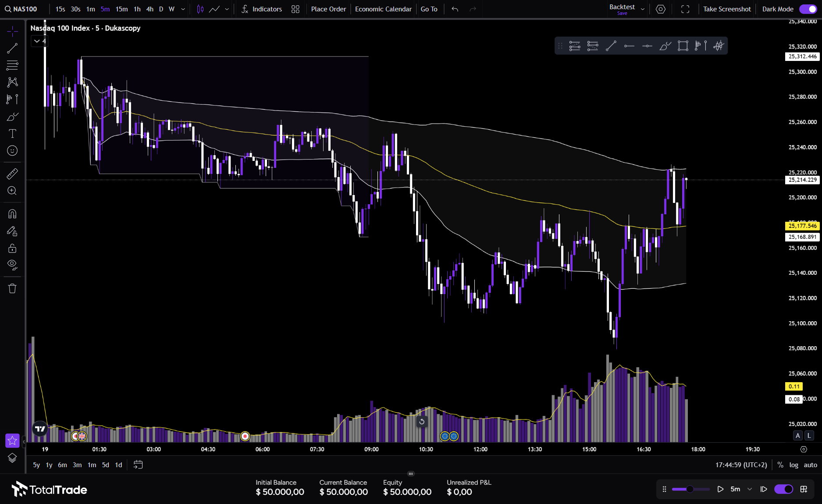
Task: Select the trend line drawing tool
Action: pos(12,48)
